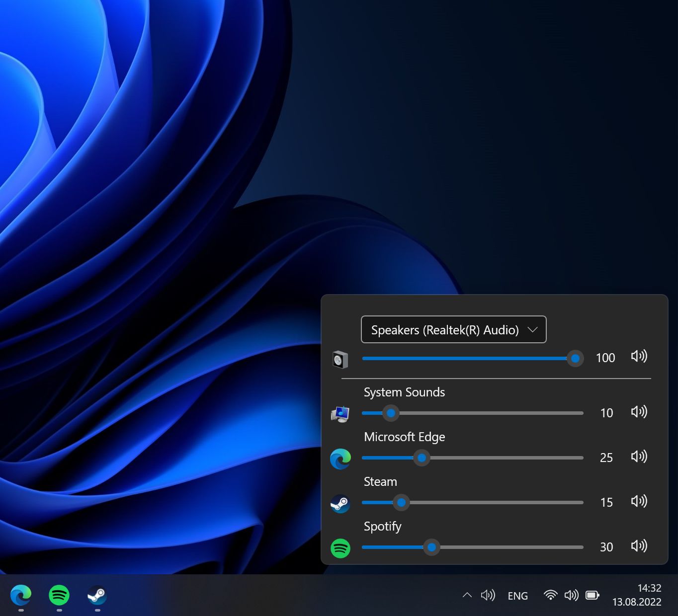The image size is (678, 616).
Task: Click the Steam icon in the volume mixer
Action: [x=341, y=503]
